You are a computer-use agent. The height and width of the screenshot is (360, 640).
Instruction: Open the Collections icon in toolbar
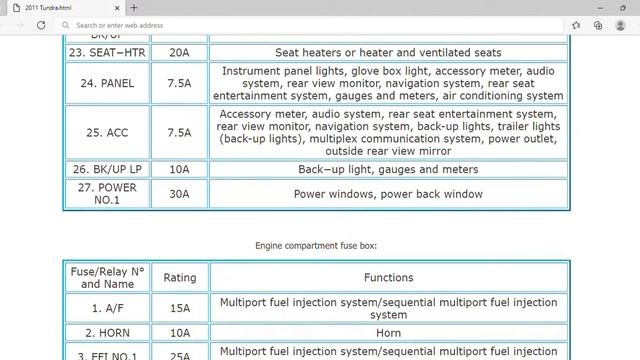pyautogui.click(x=598, y=25)
